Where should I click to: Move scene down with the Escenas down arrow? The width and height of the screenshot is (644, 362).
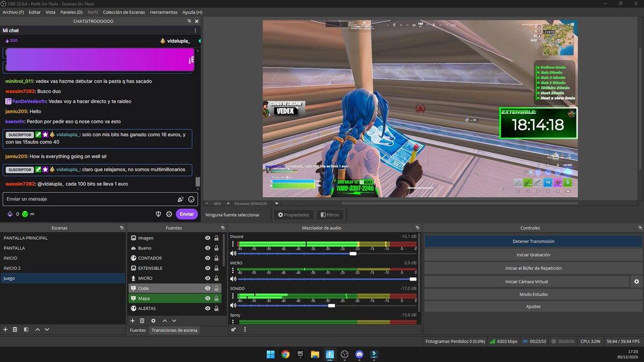click(47, 329)
